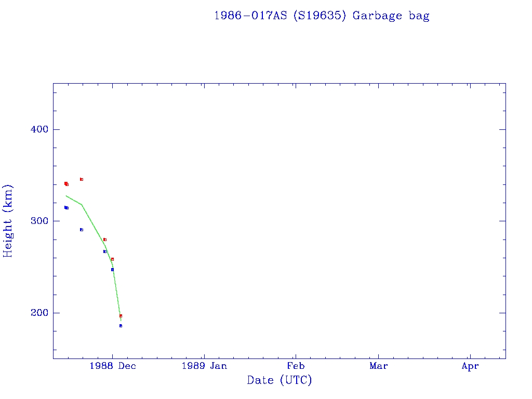Select the red data point near 258 km
Screen dimensions: 532x399
tap(112, 259)
